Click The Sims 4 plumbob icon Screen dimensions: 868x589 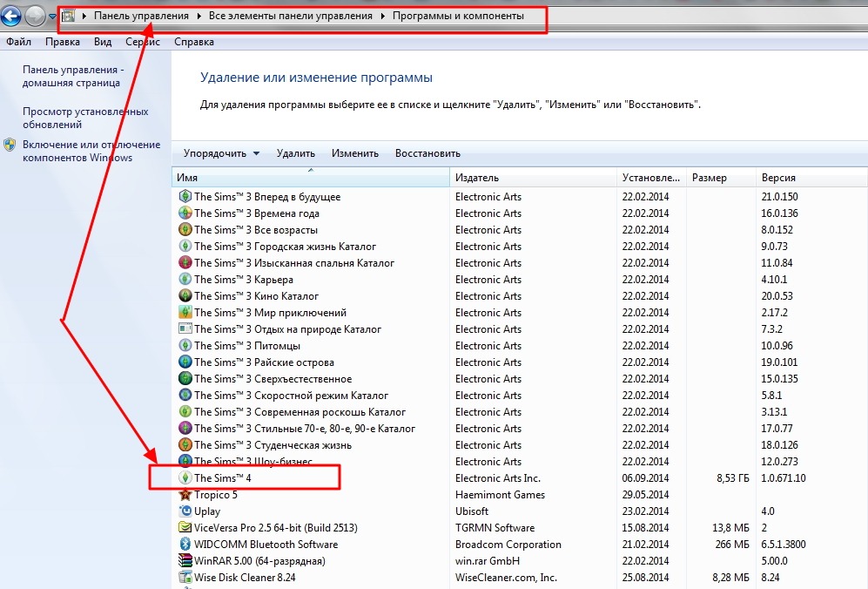point(185,477)
